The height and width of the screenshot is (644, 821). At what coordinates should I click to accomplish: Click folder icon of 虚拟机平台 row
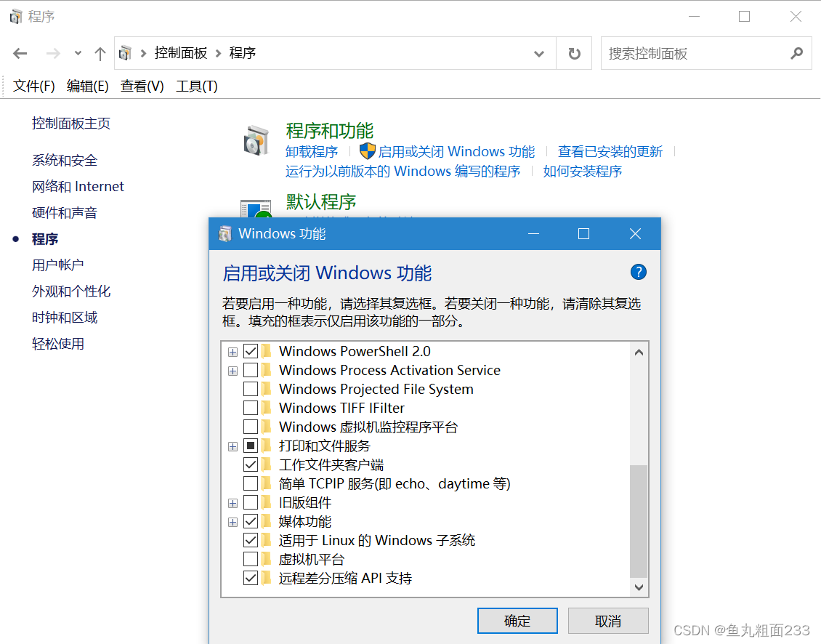pyautogui.click(x=267, y=559)
